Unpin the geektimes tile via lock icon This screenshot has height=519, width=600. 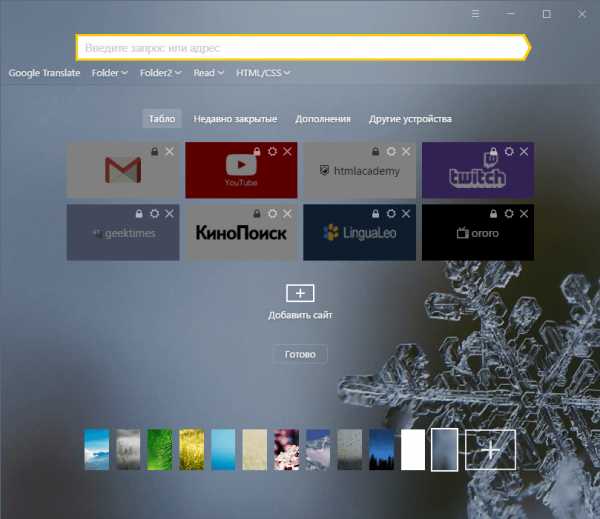[x=139, y=214]
